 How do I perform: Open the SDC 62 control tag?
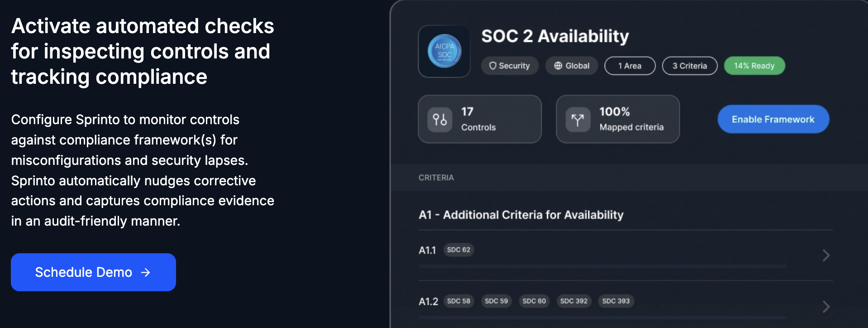point(458,250)
